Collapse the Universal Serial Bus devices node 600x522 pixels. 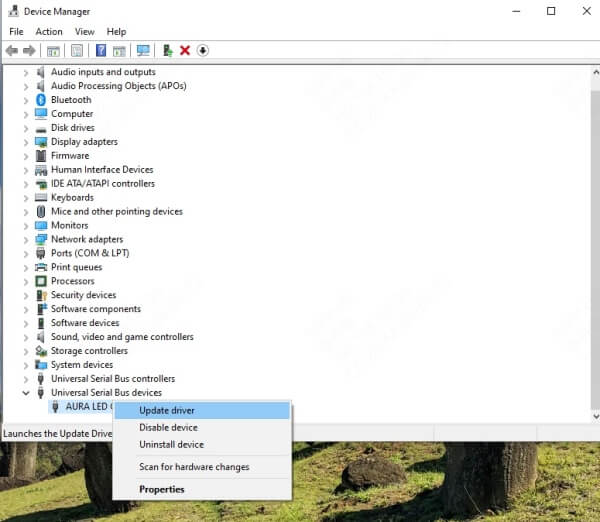[x=26, y=393]
